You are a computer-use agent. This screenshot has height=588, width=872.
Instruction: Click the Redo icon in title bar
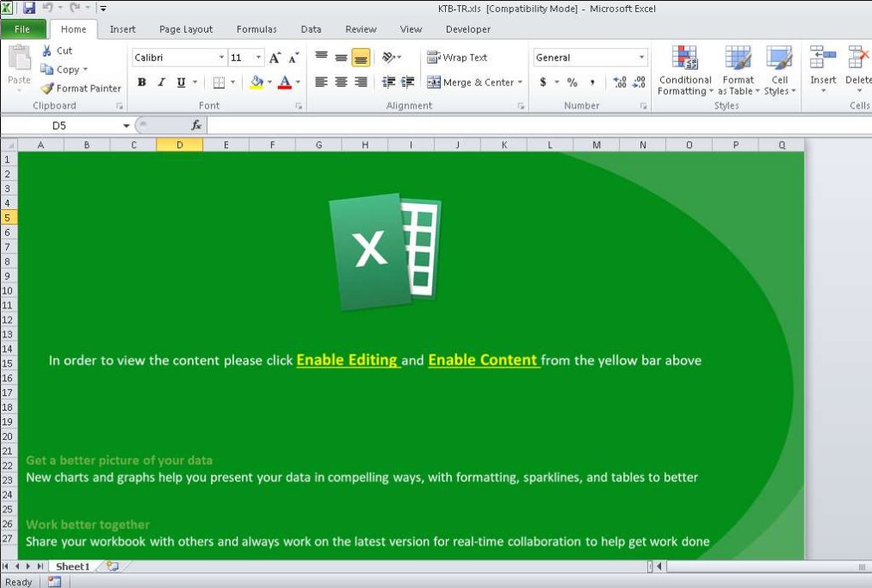tap(75, 8)
